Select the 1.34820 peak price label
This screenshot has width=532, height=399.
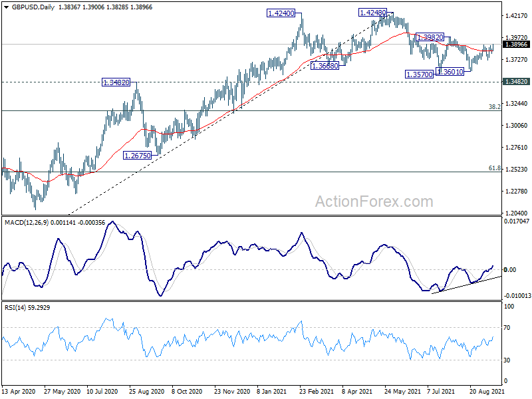point(116,82)
